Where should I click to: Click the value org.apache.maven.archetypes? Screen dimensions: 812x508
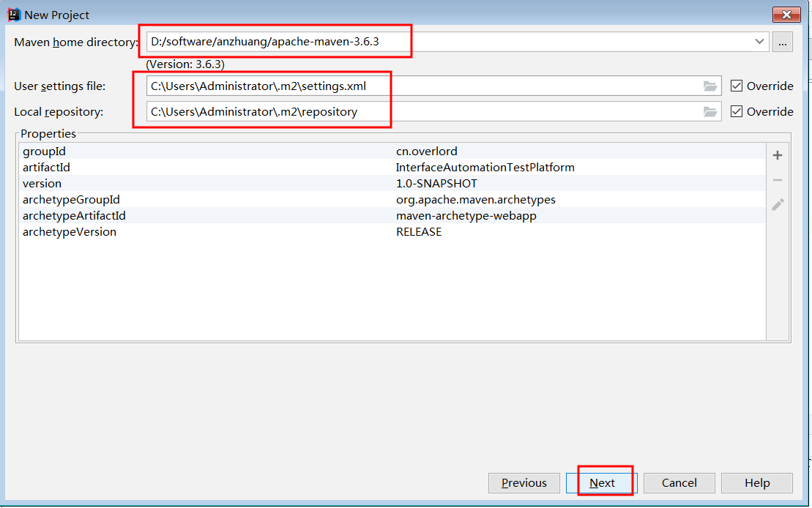(x=476, y=199)
